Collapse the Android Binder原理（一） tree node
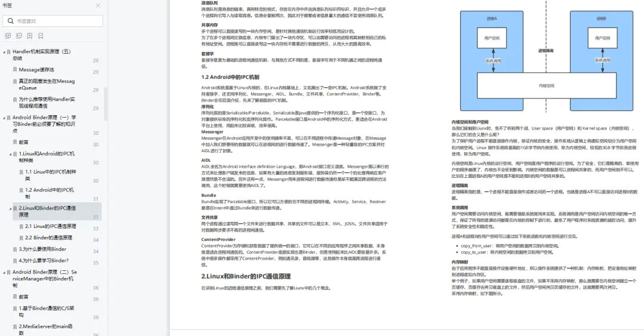 click(4, 118)
